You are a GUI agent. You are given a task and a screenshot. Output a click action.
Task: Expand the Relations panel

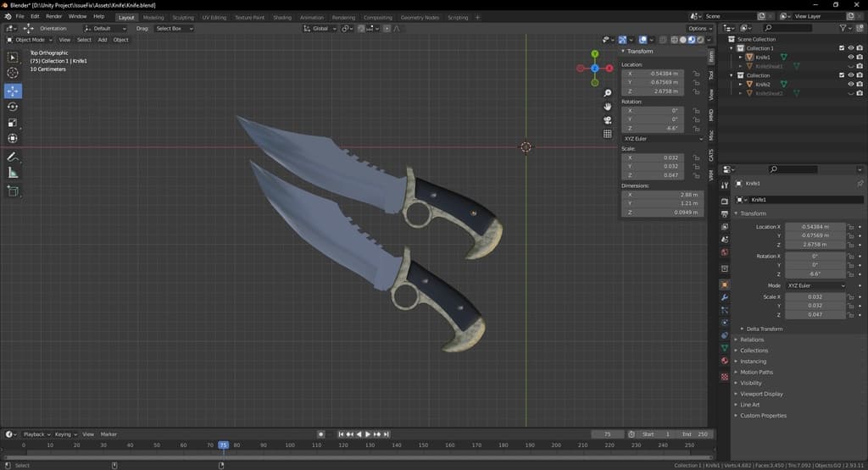pyautogui.click(x=752, y=340)
